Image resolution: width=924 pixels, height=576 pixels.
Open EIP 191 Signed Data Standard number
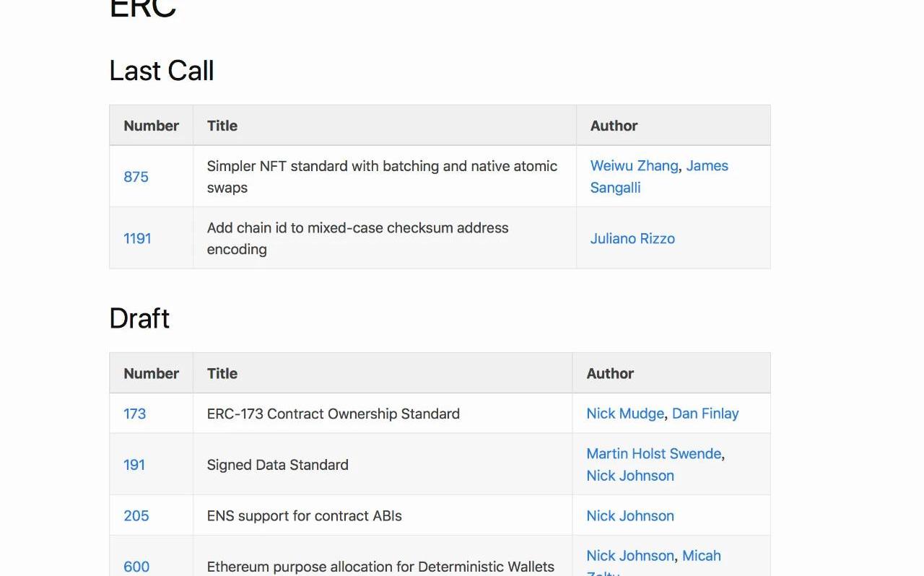coord(134,465)
